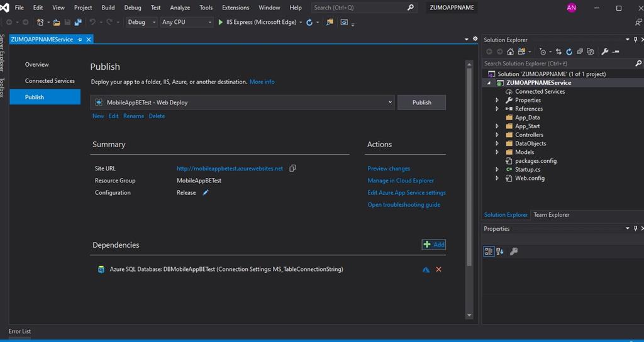The height and width of the screenshot is (342, 644).
Task: Click Save All toolbar icon
Action: (78, 22)
